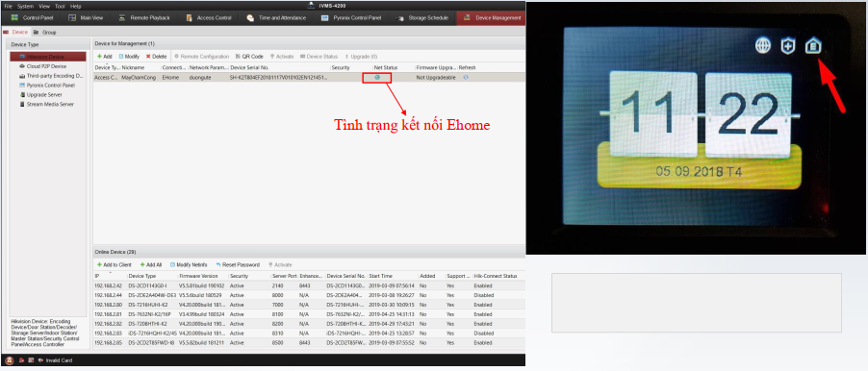The width and height of the screenshot is (868, 371).
Task: Click the Remote Playback icon
Action: (122, 17)
